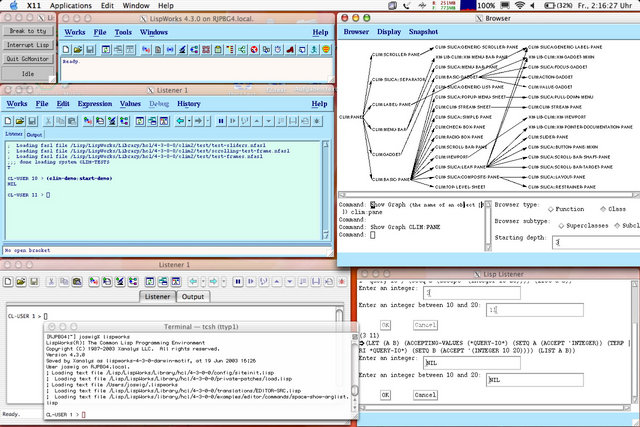Screen dimensions: 640x427
Task: Click New file icon in lower Listener 1 window
Action: (x=8, y=281)
